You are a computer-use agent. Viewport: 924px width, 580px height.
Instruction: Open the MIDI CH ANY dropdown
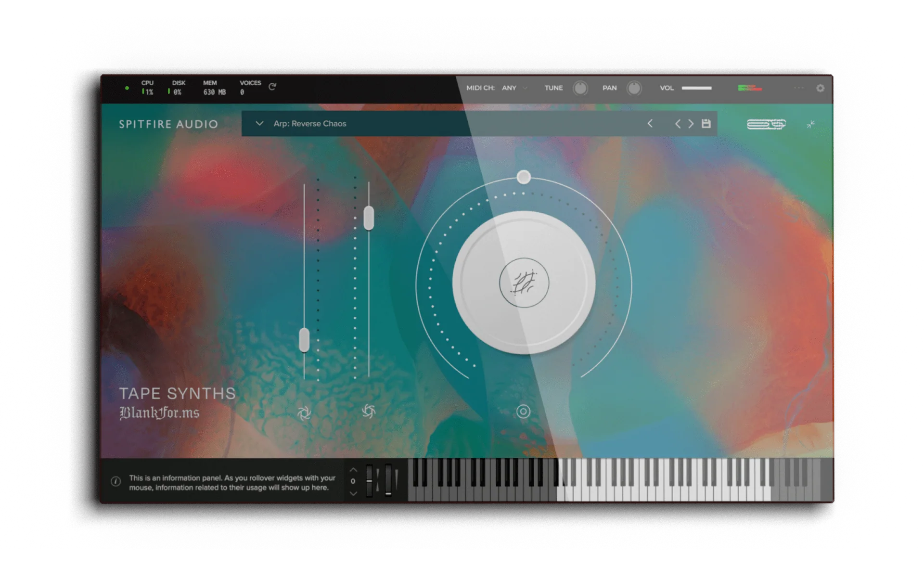click(514, 88)
